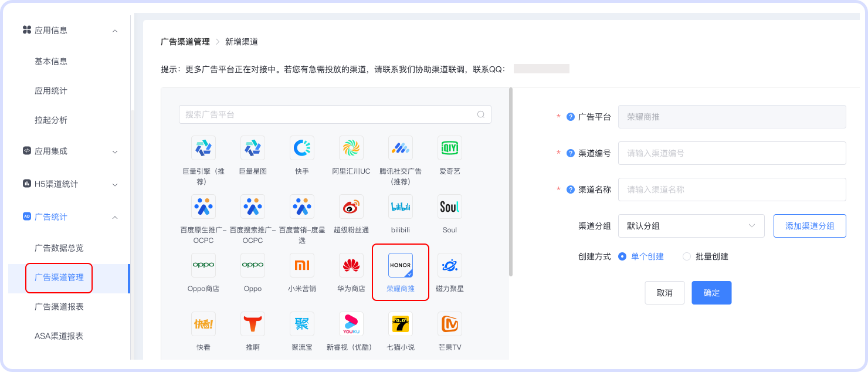Screen dimensions: 868x372
Task: Select the 超级粉丝通 Weibo icon
Action: pos(351,207)
